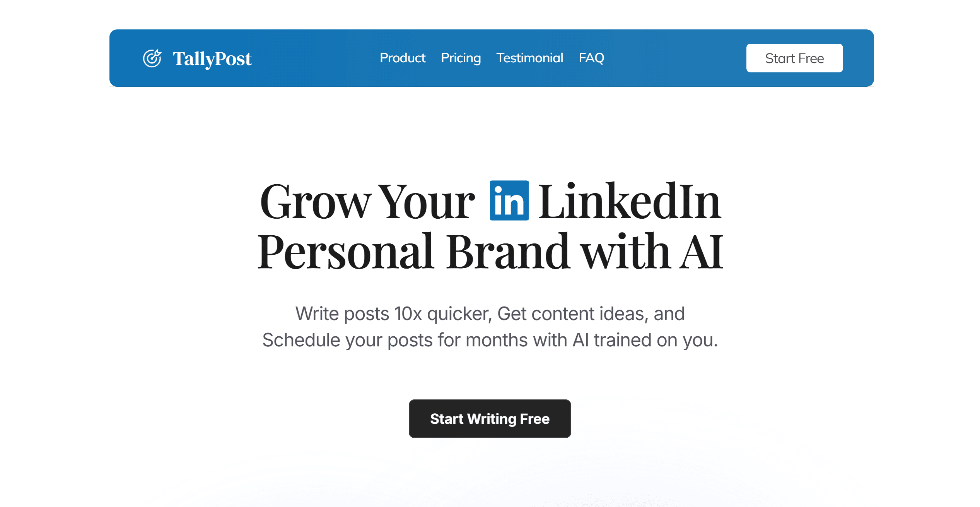Viewport: 980px width, 507px height.
Task: Click the TallyPost brand name text
Action: tap(212, 59)
